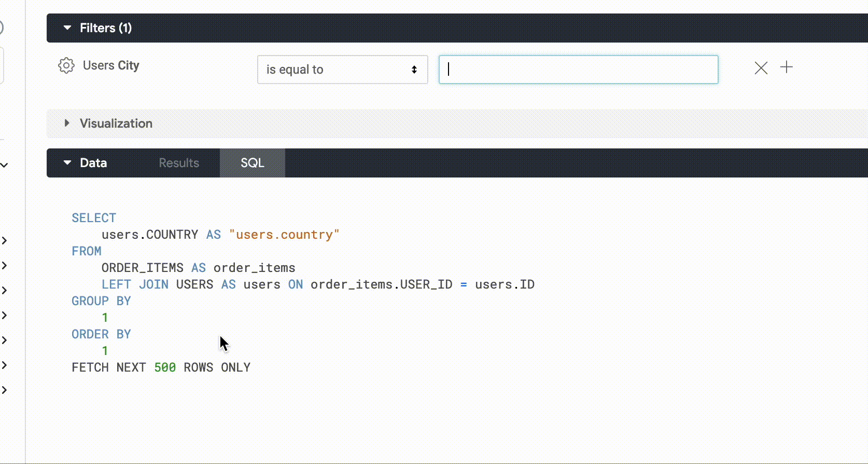Select the SQL tab
The image size is (868, 464).
click(253, 163)
